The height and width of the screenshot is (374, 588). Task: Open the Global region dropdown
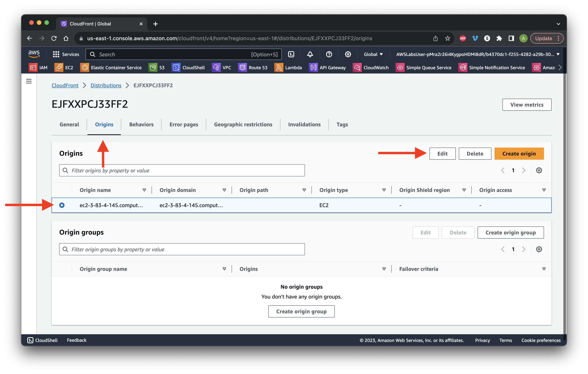pyautogui.click(x=373, y=54)
